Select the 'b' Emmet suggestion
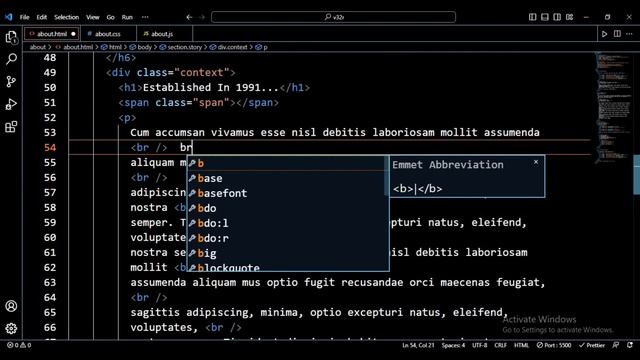The width and height of the screenshot is (640, 360). pos(287,163)
